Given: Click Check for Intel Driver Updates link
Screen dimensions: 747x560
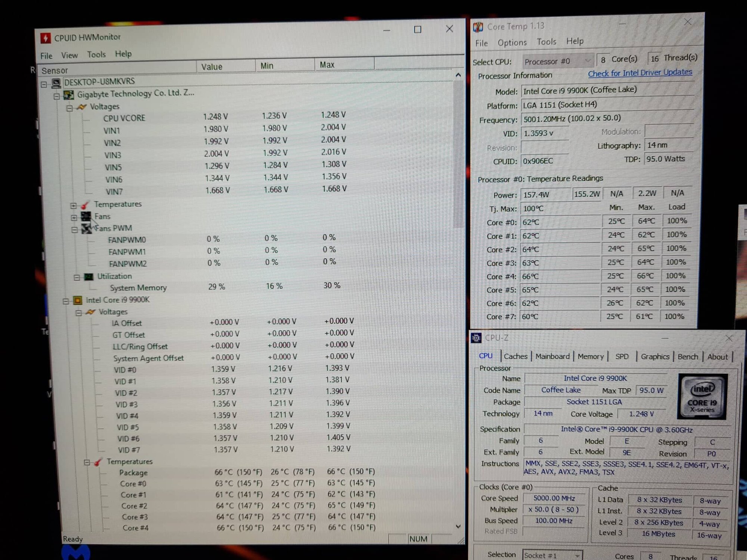Looking at the screenshot, I should click(x=640, y=73).
